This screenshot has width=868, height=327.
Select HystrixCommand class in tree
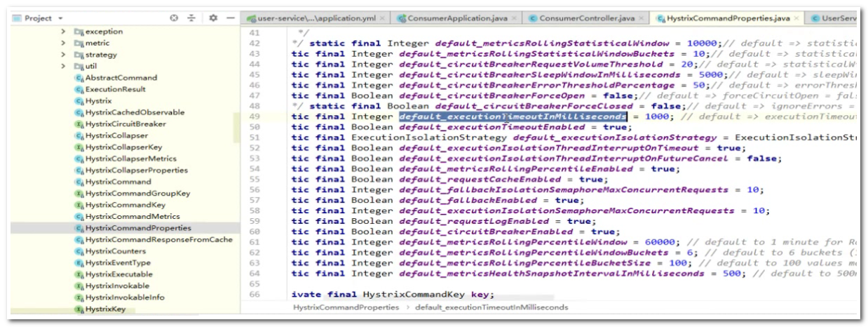coord(112,182)
